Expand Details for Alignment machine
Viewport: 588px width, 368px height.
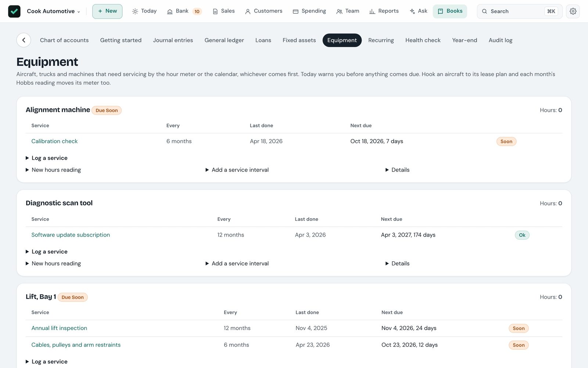point(397,170)
